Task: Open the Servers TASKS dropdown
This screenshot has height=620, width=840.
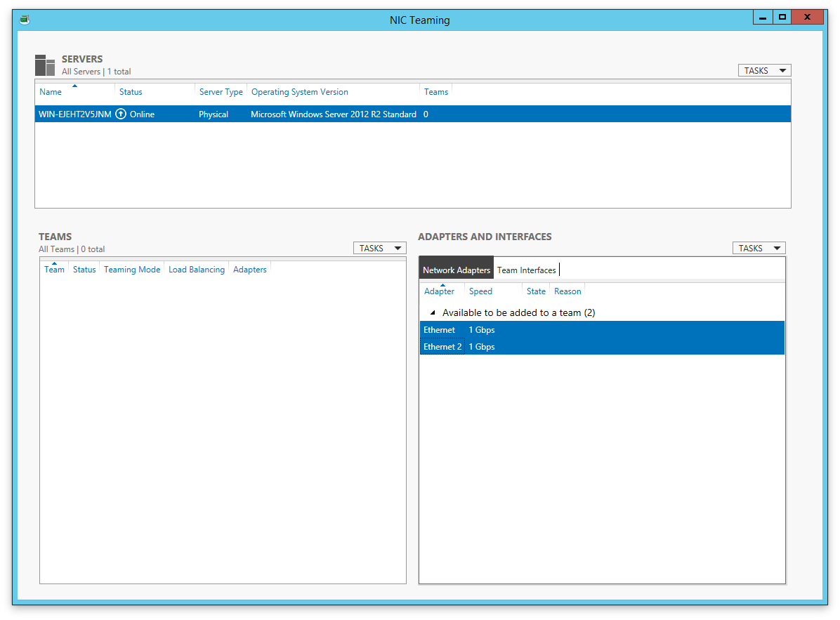Action: (764, 71)
